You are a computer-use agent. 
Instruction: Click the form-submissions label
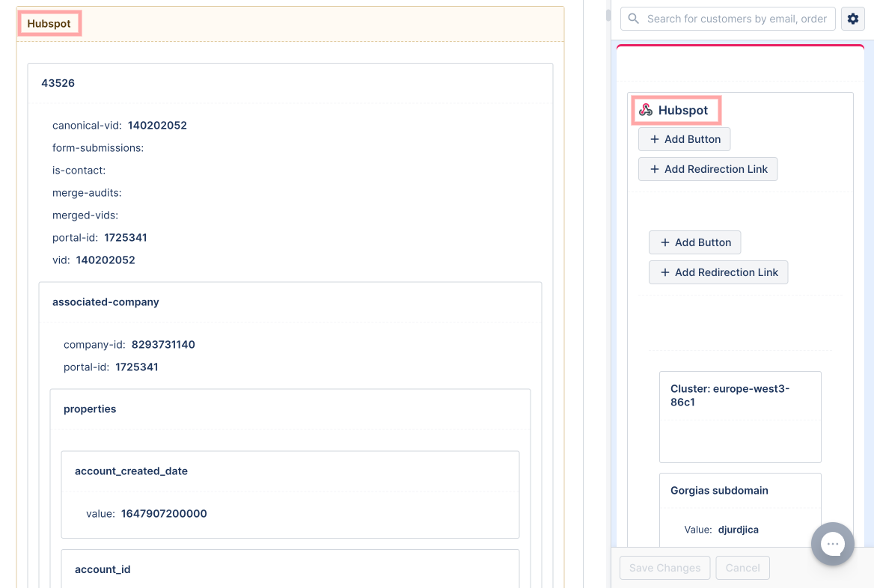[98, 147]
